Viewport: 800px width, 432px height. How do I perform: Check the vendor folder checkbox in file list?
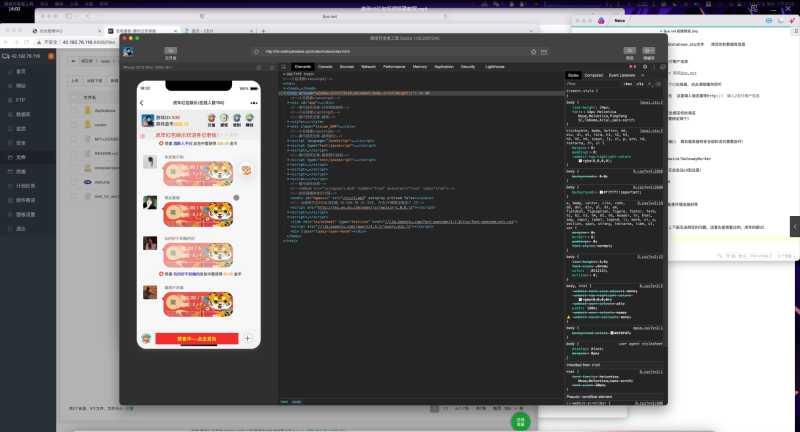pyautogui.click(x=74, y=125)
